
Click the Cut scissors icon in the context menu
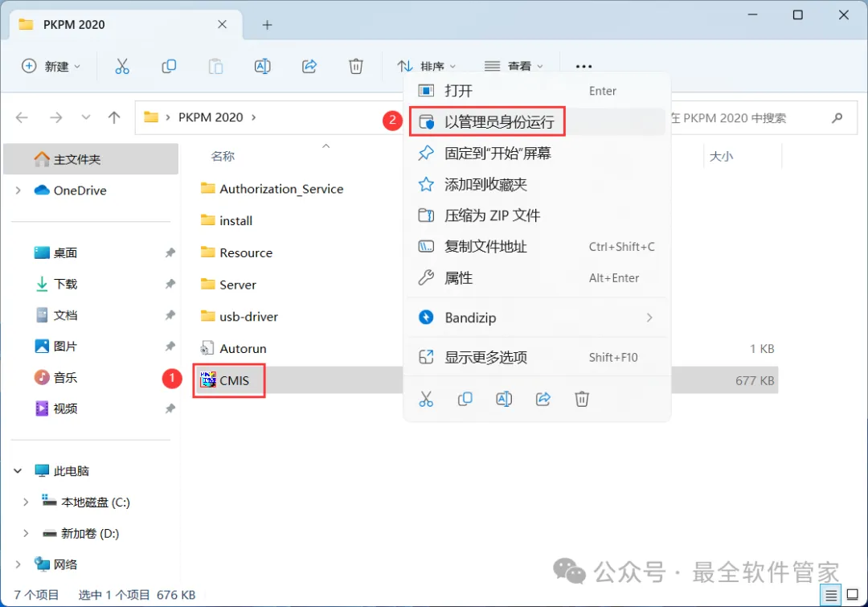pos(426,399)
